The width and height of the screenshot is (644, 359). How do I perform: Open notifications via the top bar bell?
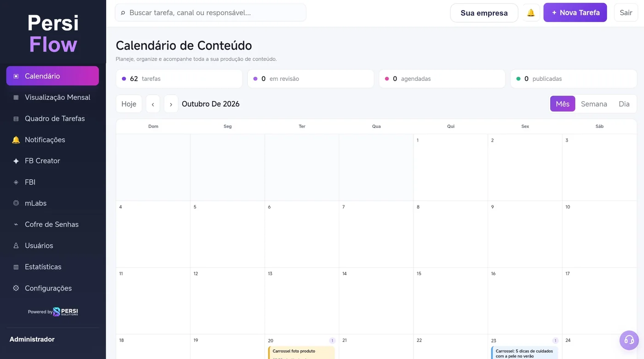[531, 13]
